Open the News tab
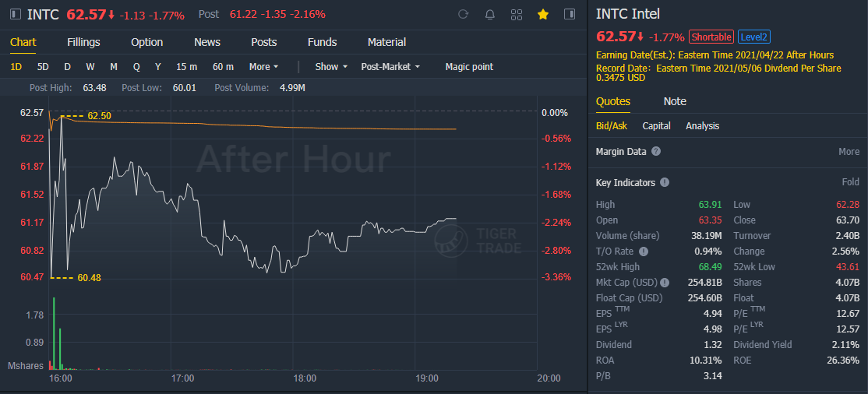868x394 pixels. (207, 42)
